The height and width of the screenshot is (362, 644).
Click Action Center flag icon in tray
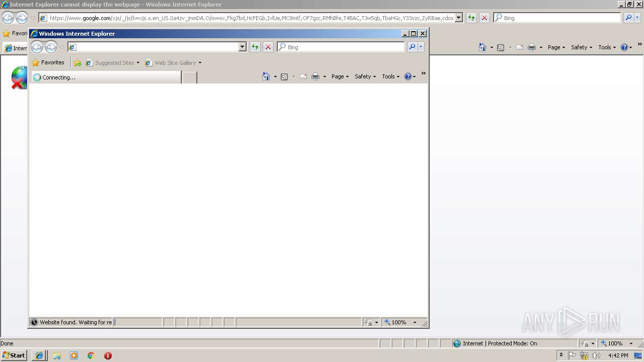coord(572,355)
